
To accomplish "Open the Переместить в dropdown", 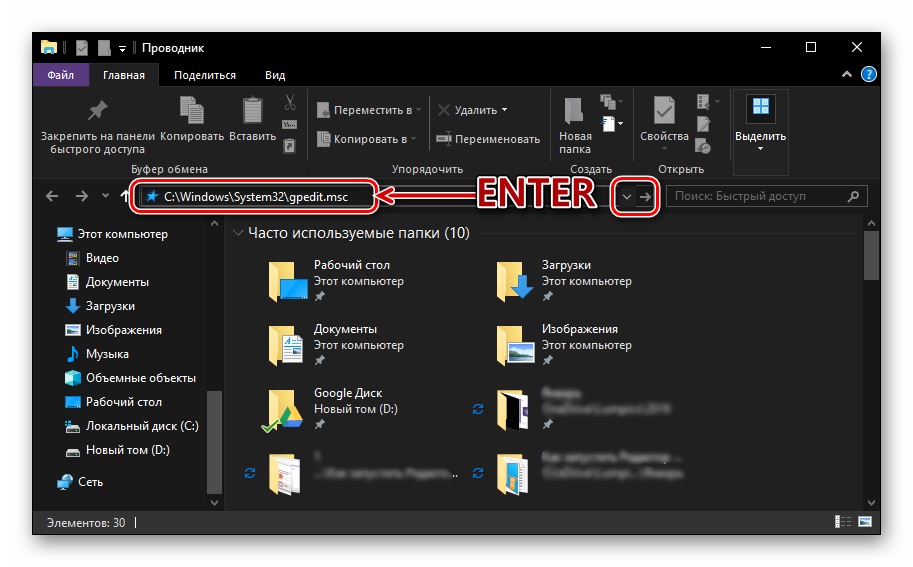I will 370,110.
